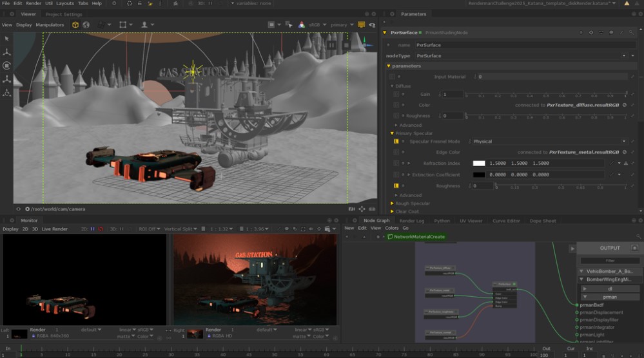Open the Layouts menu
The width and height of the screenshot is (644, 358).
[x=64, y=3]
